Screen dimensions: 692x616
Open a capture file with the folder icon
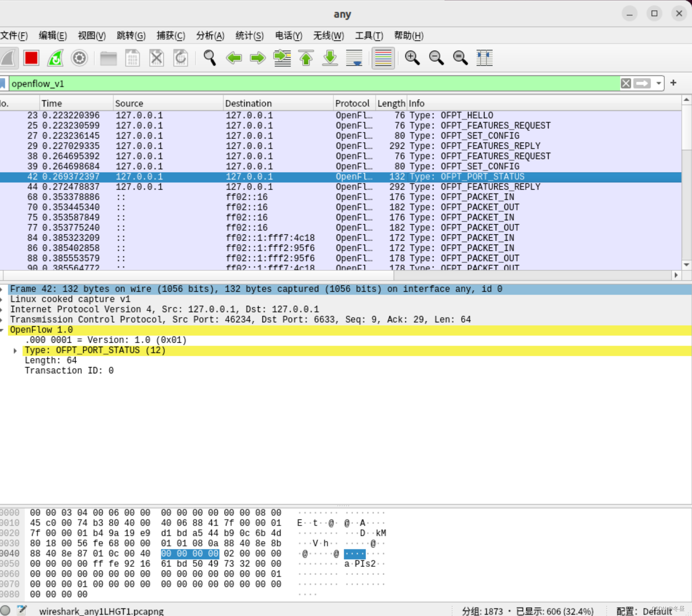click(x=108, y=58)
